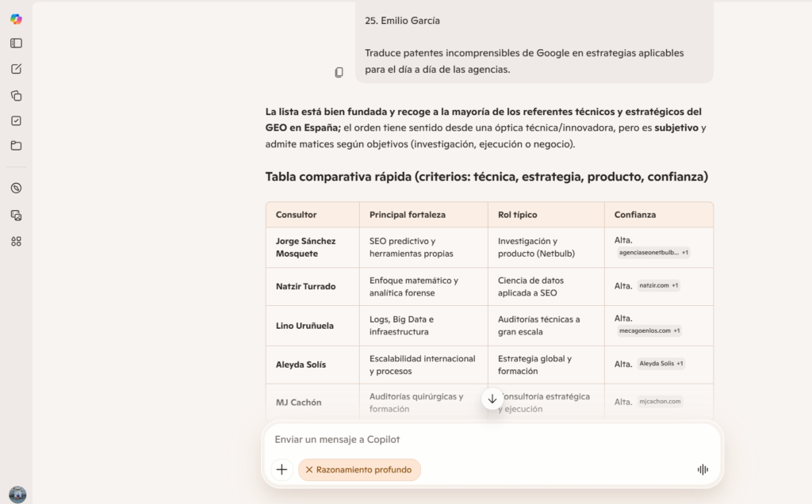Select the Natzir Turrado cell
812x504 pixels.
pos(312,287)
